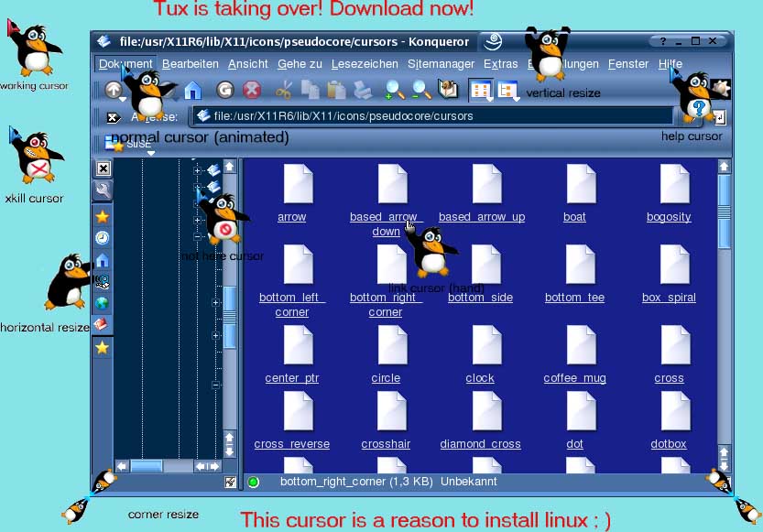Zoom in with the plus magnifier
The image size is (763, 532).
[394, 90]
